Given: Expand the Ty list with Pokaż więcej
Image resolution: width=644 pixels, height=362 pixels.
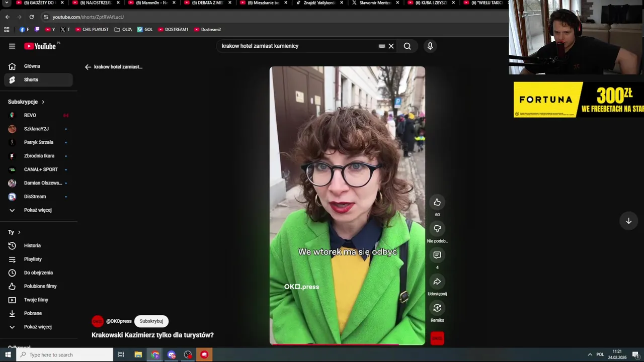Looking at the screenshot, I should coord(38,327).
